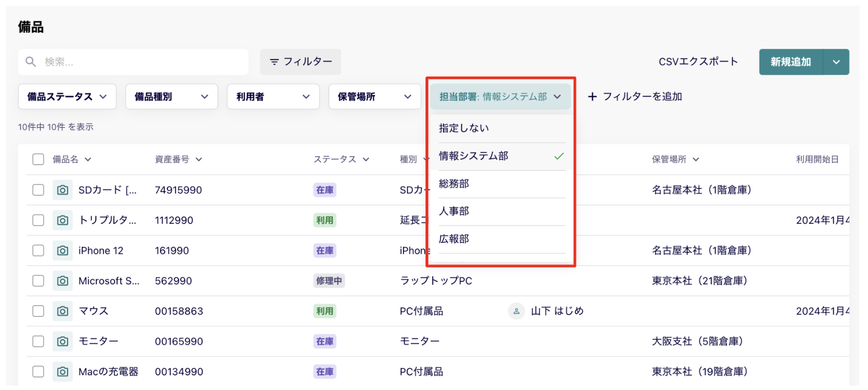This screenshot has height=390, width=868.
Task: Click camera icon beside モニター
Action: [x=62, y=341]
